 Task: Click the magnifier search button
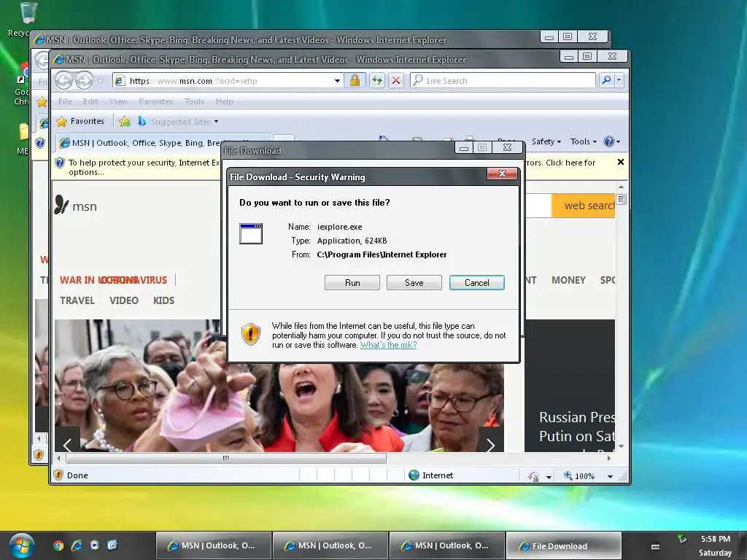pyautogui.click(x=606, y=80)
